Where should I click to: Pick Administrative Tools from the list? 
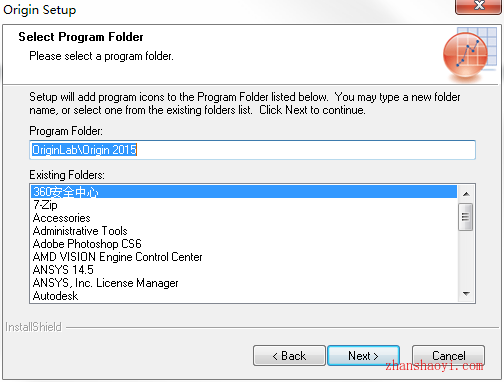[x=244, y=231]
